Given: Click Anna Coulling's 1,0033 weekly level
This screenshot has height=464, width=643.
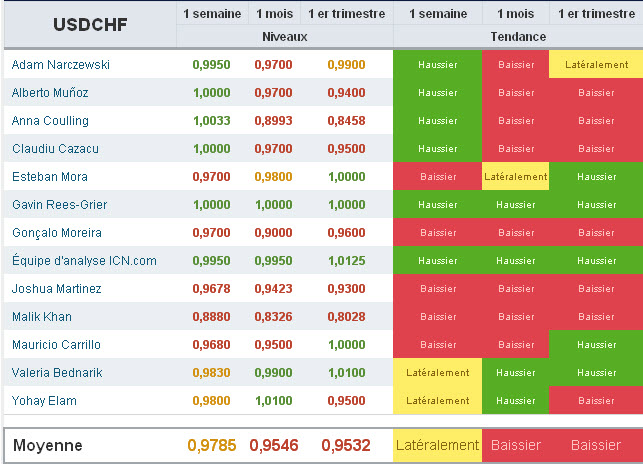Looking at the screenshot, I should coord(212,121).
